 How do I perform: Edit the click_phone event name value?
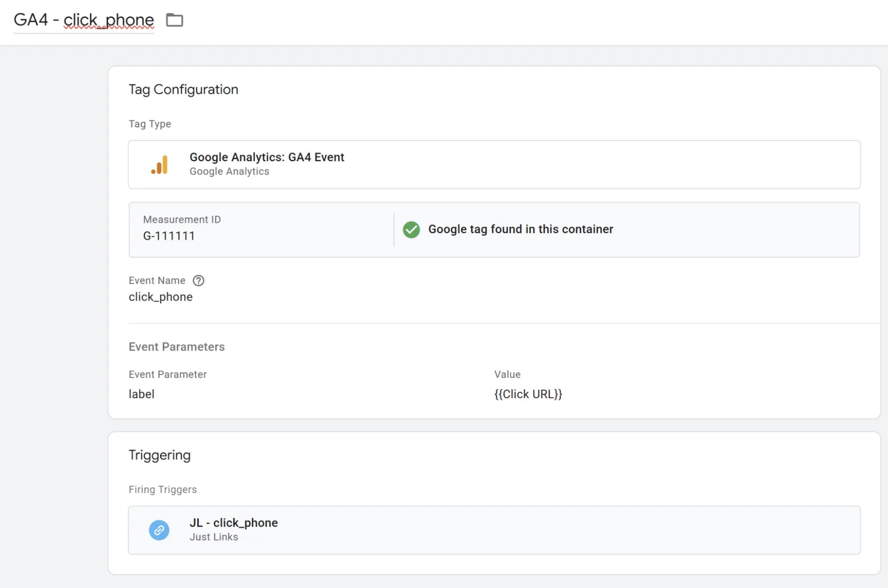[x=160, y=297]
